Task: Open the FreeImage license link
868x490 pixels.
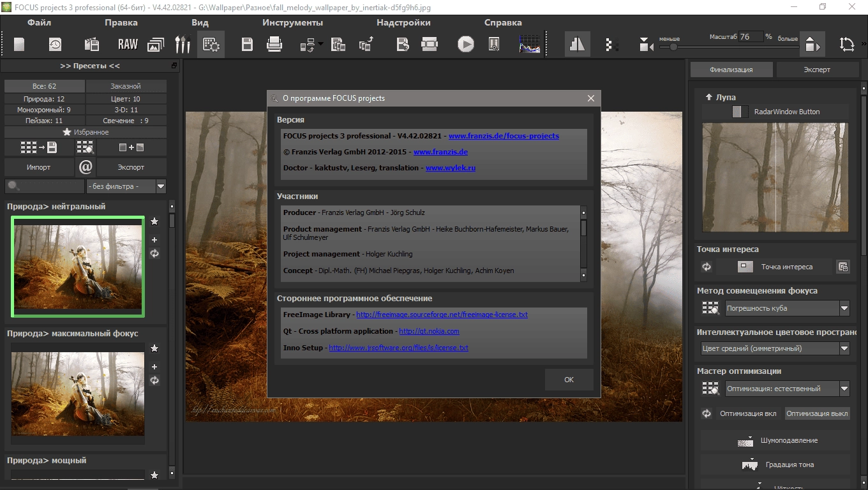Action: (442, 315)
